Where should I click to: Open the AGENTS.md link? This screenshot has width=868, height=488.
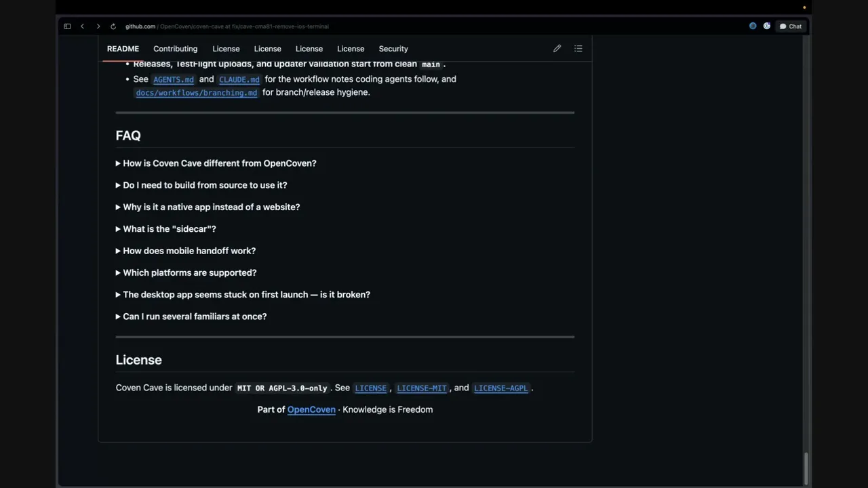[174, 79]
